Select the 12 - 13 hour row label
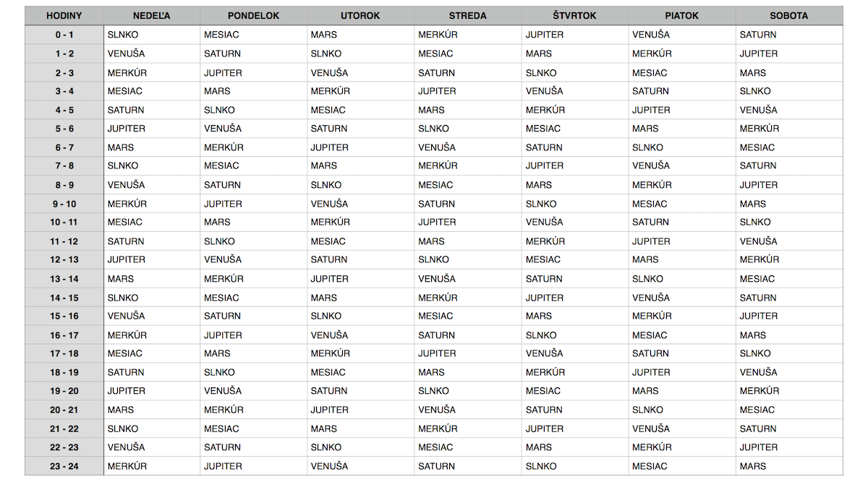The image size is (868, 482). 64,259
